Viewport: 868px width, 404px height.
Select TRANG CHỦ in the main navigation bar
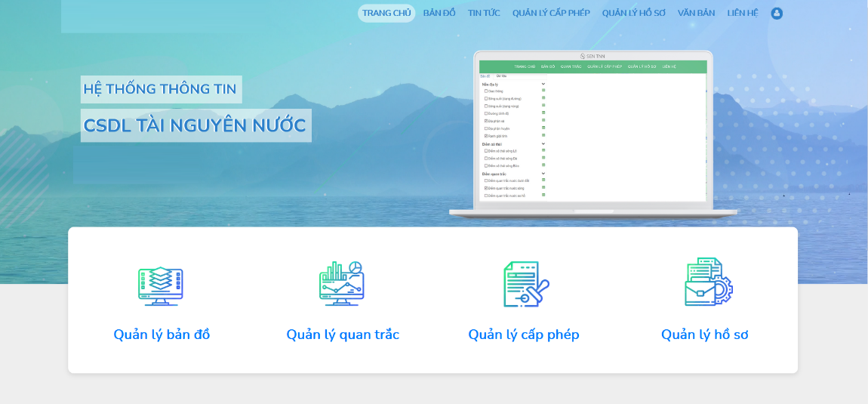click(x=386, y=13)
